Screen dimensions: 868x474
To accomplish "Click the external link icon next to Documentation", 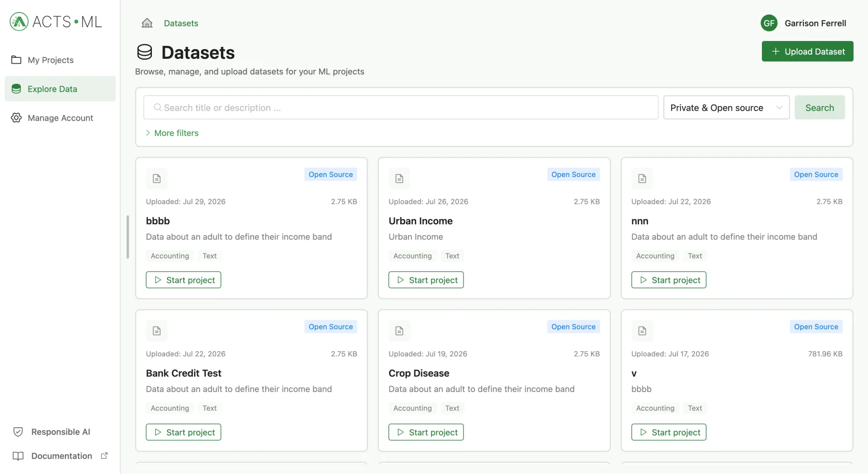I will coord(104,456).
